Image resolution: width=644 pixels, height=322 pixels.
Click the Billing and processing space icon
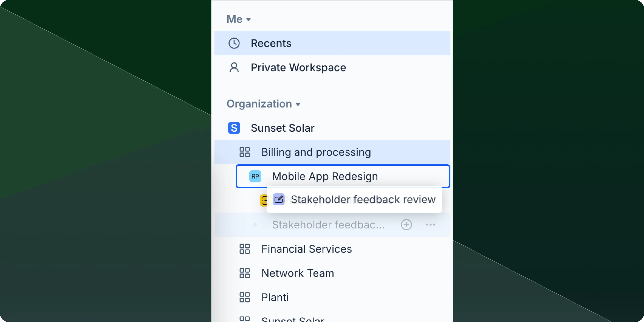245,152
